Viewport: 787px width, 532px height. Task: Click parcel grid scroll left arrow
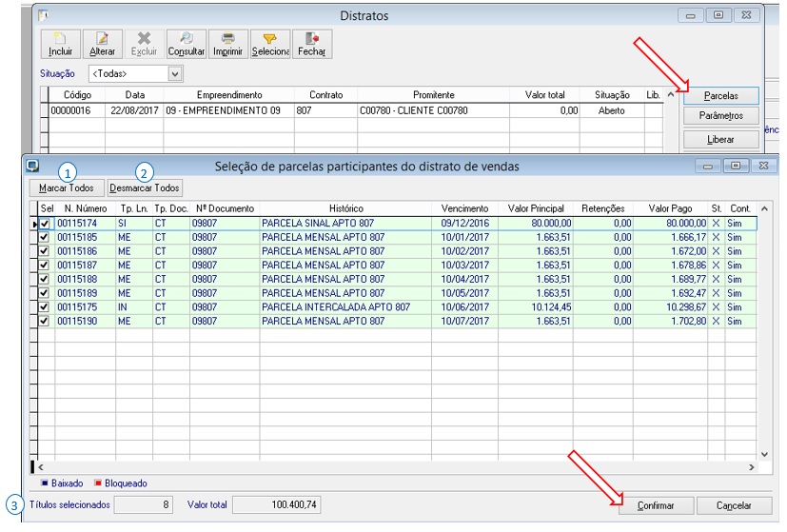click(41, 467)
